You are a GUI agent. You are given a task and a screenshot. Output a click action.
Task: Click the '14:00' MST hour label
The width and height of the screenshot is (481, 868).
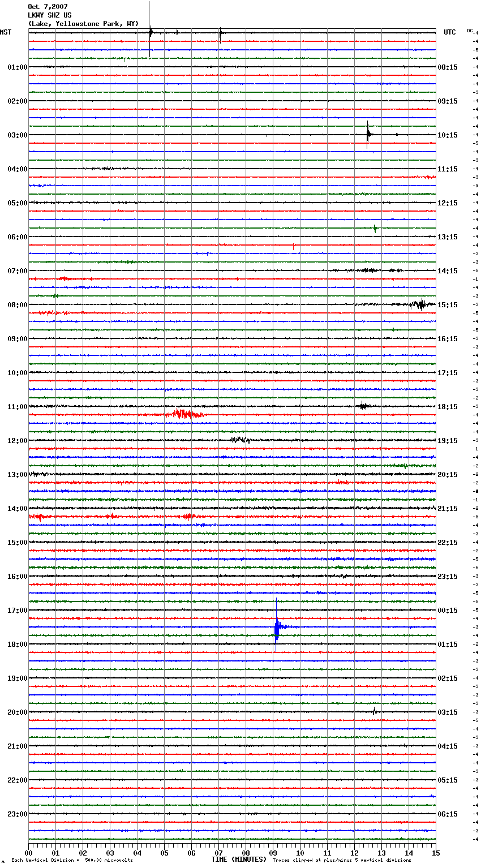[x=18, y=509]
